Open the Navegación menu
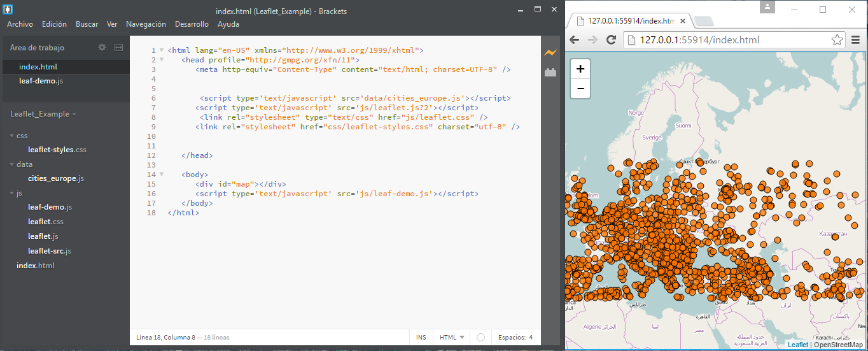The image size is (868, 351). pyautogui.click(x=146, y=24)
